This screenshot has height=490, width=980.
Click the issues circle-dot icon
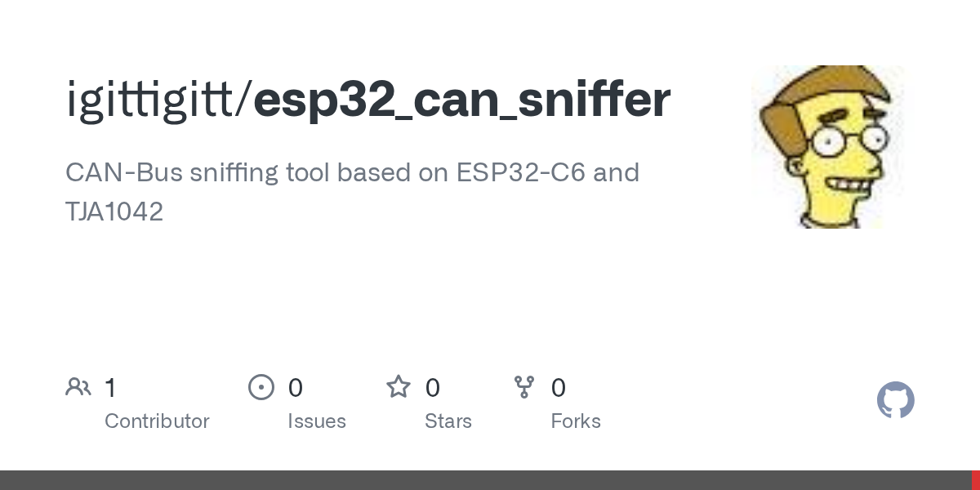261,387
